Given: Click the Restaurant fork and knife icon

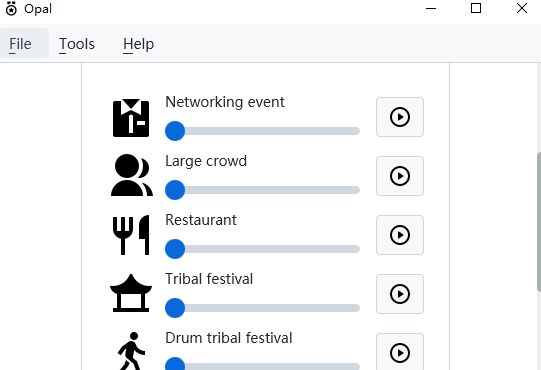Looking at the screenshot, I should [x=131, y=235].
